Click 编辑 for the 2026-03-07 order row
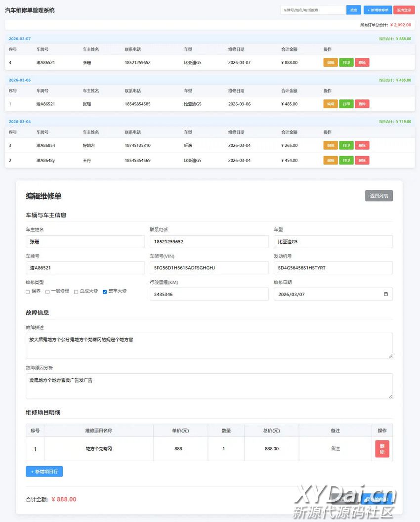 (331, 63)
